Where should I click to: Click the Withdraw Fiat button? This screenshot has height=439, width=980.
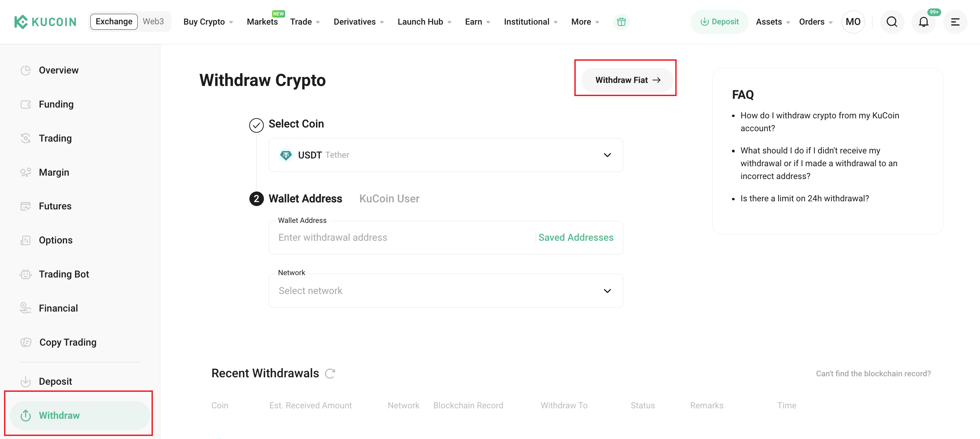click(627, 80)
